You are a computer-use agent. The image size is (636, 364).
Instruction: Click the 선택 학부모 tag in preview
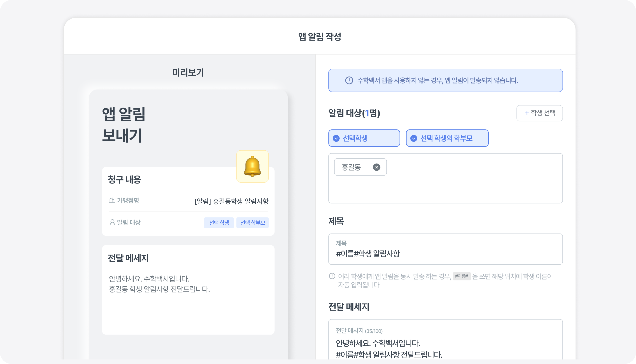click(252, 222)
